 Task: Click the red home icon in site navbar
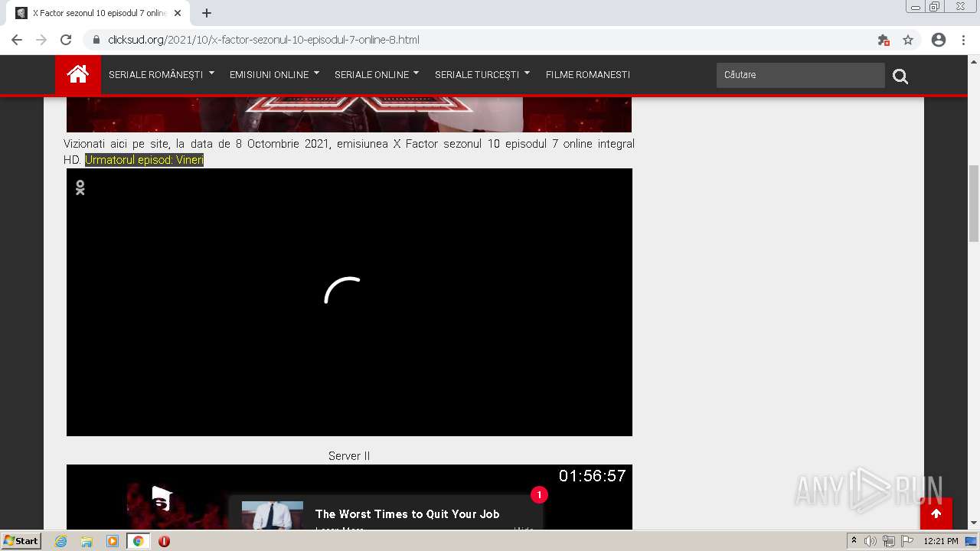pyautogui.click(x=77, y=75)
